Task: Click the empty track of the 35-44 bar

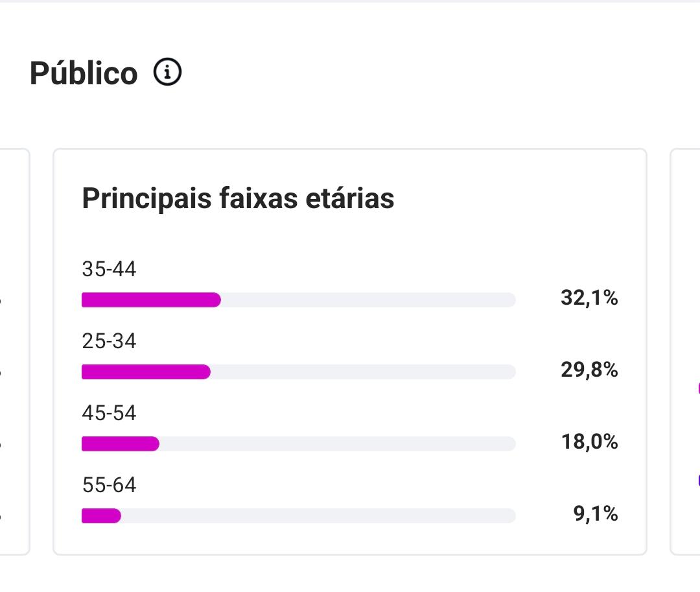Action: 368,300
